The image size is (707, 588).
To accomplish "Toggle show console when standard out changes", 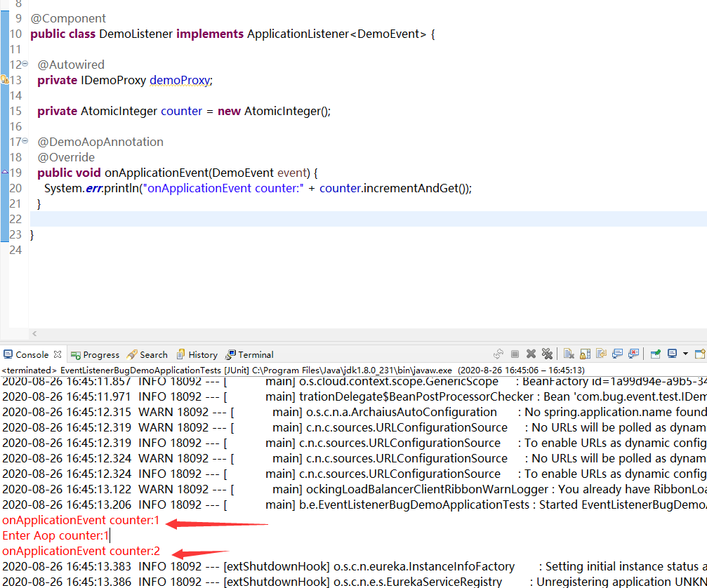I will point(617,354).
